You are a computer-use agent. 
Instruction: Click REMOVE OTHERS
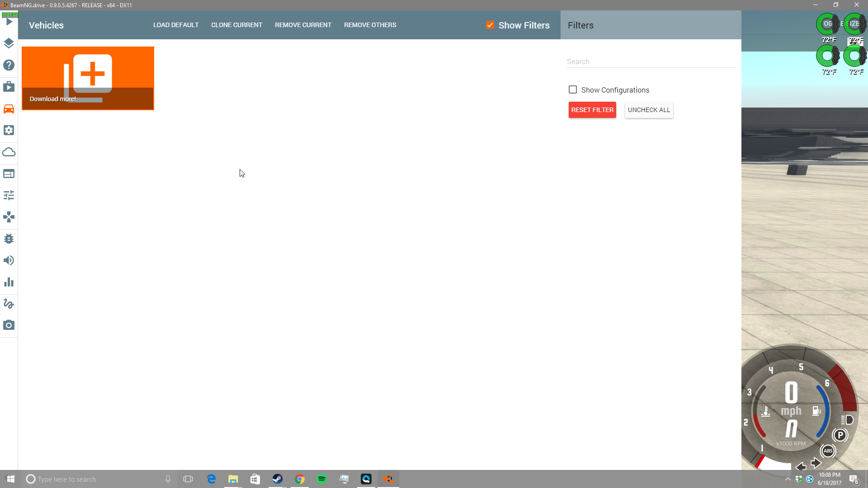coord(370,25)
